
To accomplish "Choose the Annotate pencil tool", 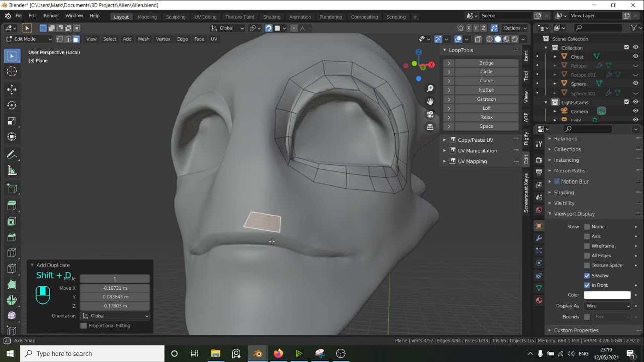I will click(x=12, y=155).
